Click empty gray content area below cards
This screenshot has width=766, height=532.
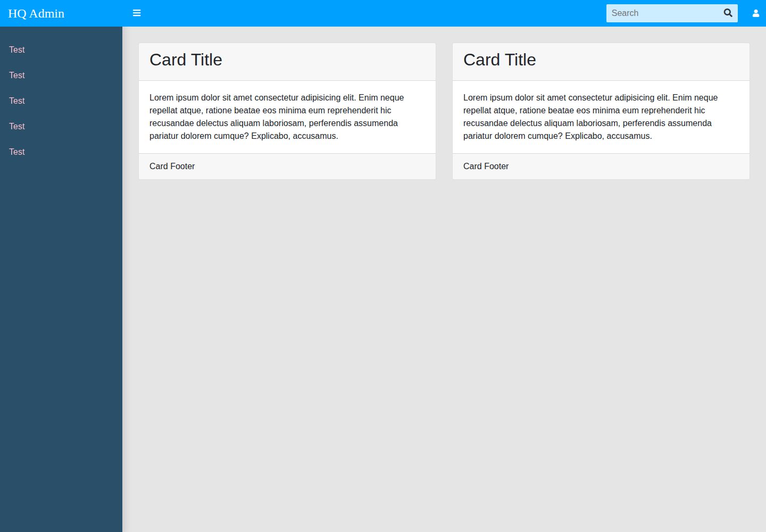tap(444, 351)
